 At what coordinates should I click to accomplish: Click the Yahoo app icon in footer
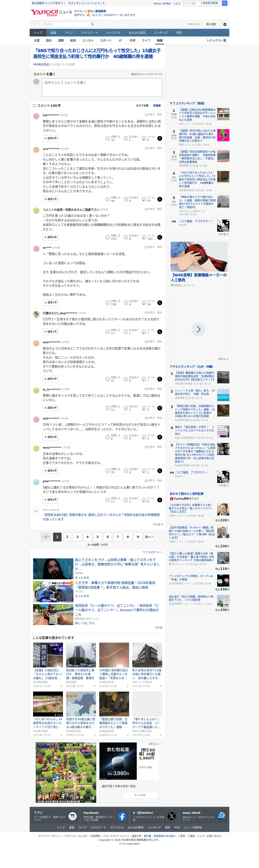click(72, 816)
